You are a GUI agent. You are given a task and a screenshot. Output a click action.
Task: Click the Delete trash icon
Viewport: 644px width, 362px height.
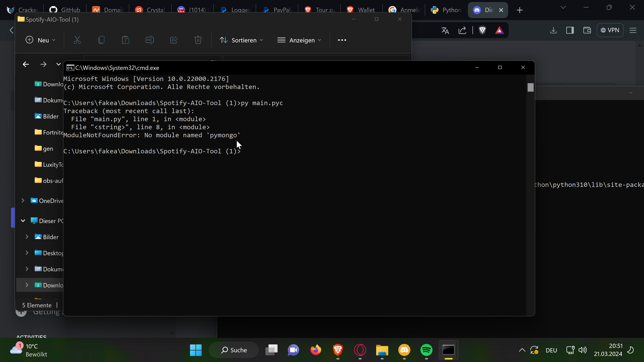tap(198, 40)
